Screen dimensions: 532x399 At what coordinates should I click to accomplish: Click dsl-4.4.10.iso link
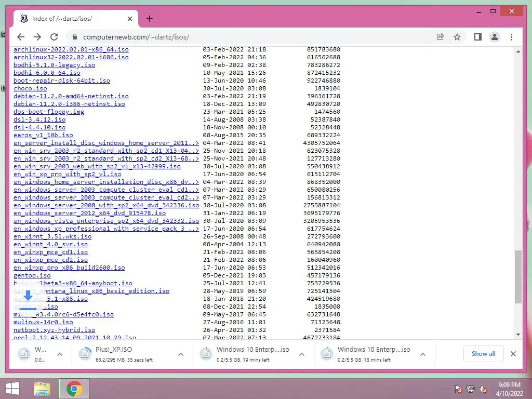pyautogui.click(x=39, y=128)
